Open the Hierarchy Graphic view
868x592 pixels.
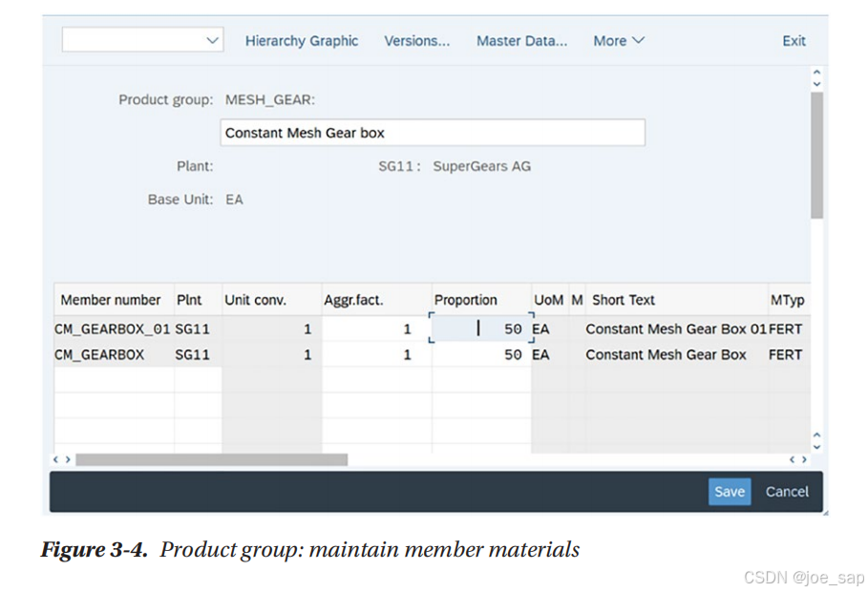pos(302,41)
